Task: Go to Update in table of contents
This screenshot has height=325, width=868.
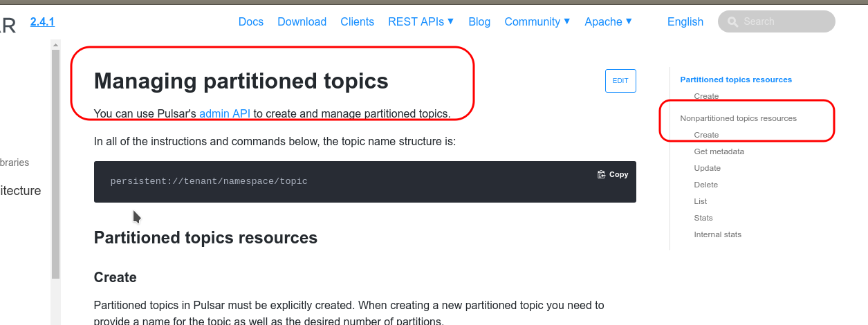Action: [x=707, y=168]
